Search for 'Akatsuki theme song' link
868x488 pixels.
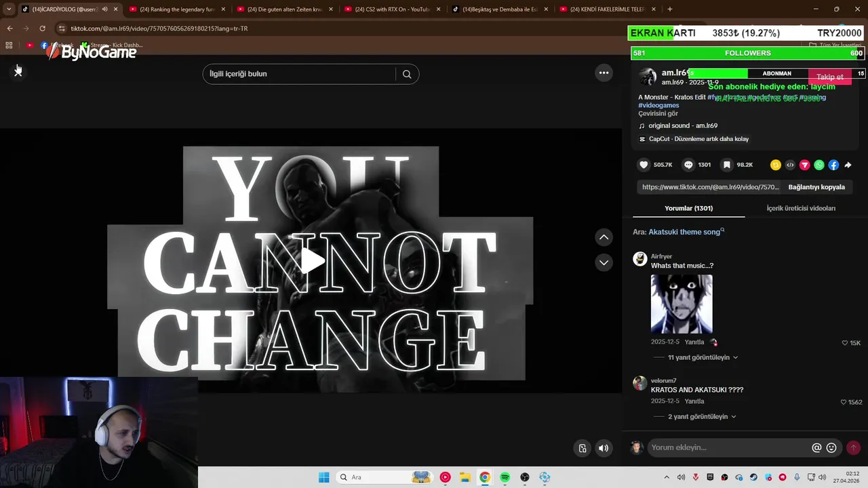pos(684,232)
